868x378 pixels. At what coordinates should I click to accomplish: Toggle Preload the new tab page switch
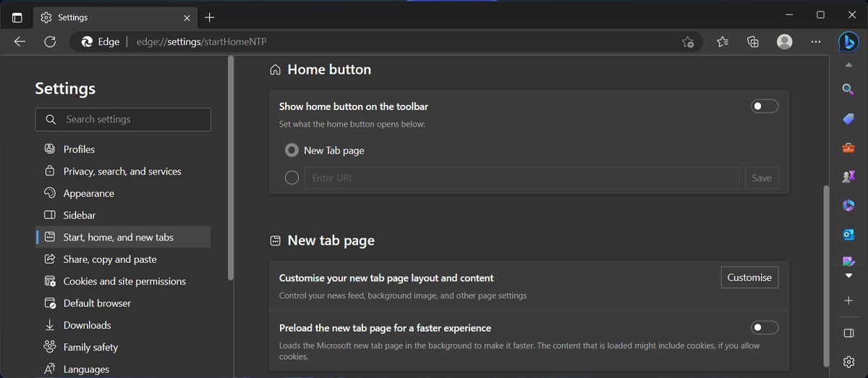[765, 328]
